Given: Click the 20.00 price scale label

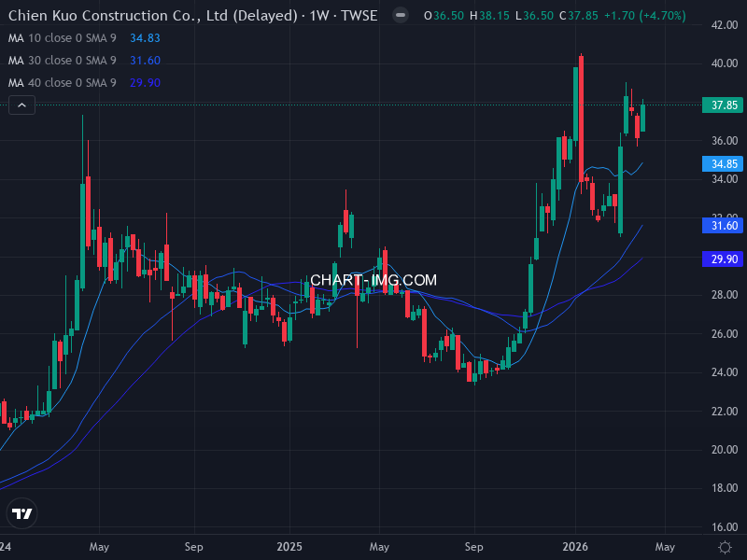Looking at the screenshot, I should pos(725,450).
